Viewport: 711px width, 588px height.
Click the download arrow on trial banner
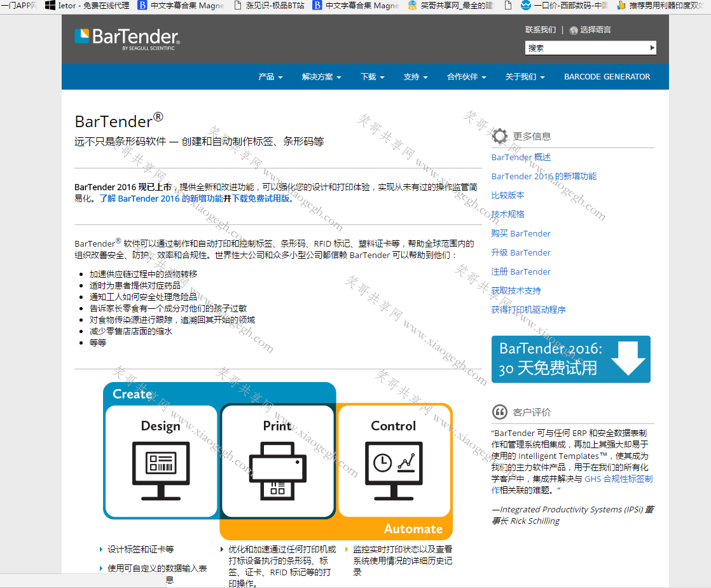click(x=628, y=359)
